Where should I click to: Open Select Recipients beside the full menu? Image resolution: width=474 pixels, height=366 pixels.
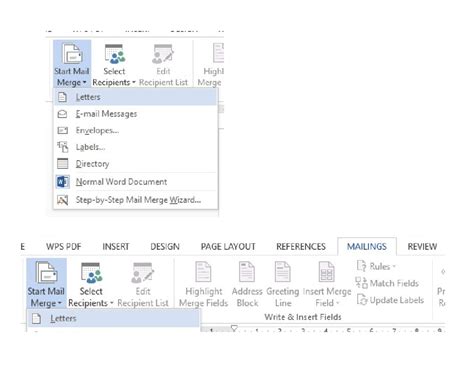[114, 65]
